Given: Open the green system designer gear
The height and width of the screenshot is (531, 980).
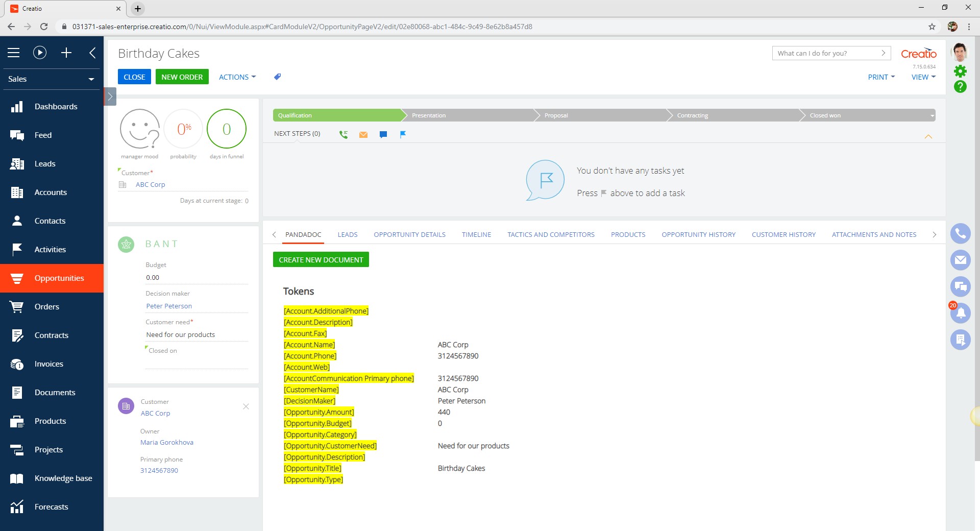Looking at the screenshot, I should [x=960, y=71].
